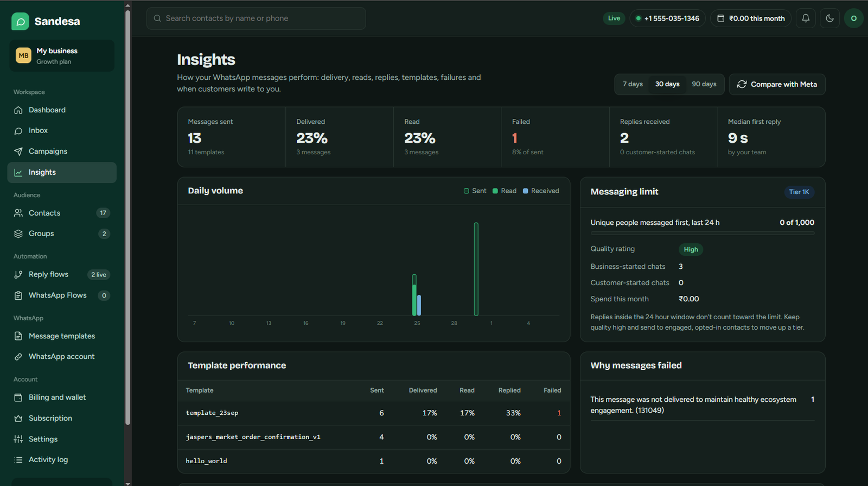Screen dimensions: 868x486
Task: Click the Failed column header
Action: 552,390
